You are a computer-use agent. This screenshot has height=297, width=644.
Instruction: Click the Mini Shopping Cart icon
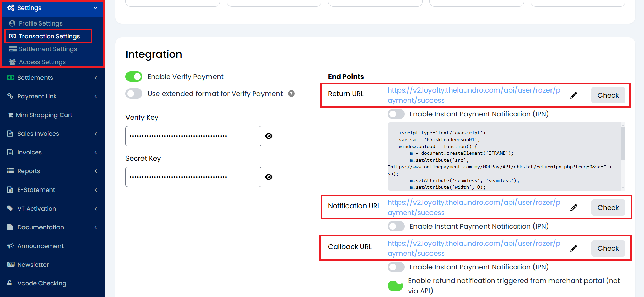pos(11,115)
